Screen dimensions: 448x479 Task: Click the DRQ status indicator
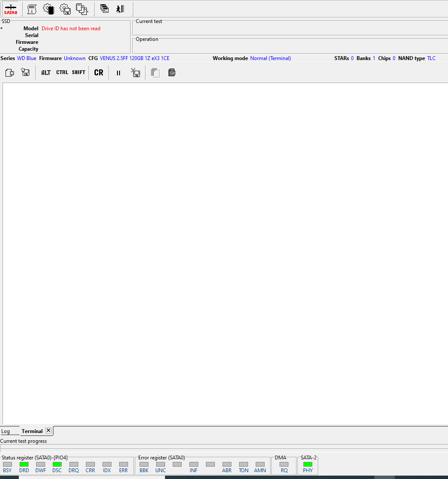coord(74,465)
